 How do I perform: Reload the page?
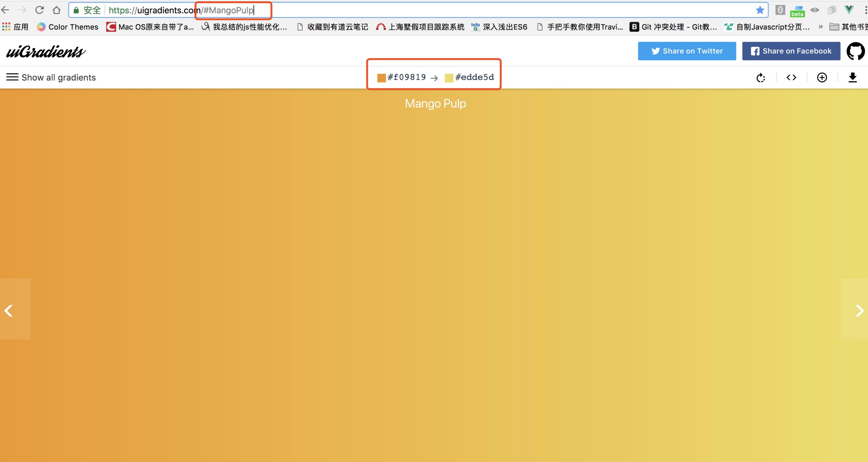(x=39, y=10)
